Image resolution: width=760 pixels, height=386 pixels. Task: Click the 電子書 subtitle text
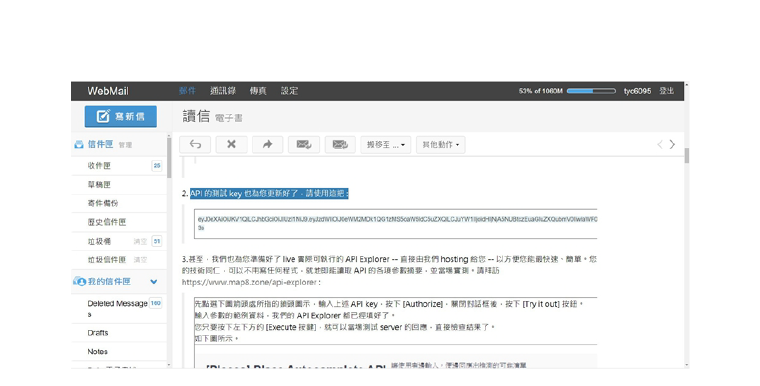click(x=229, y=118)
